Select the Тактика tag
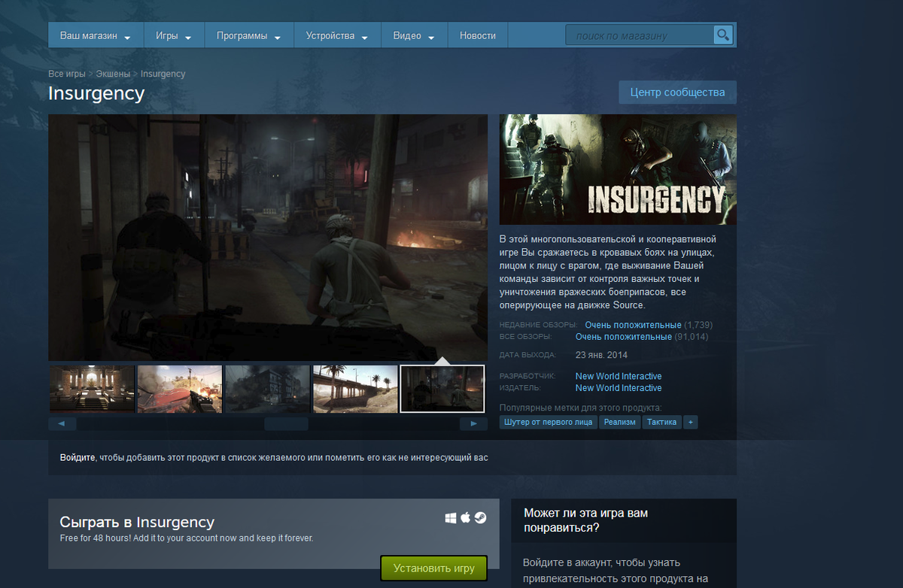 pyautogui.click(x=661, y=422)
